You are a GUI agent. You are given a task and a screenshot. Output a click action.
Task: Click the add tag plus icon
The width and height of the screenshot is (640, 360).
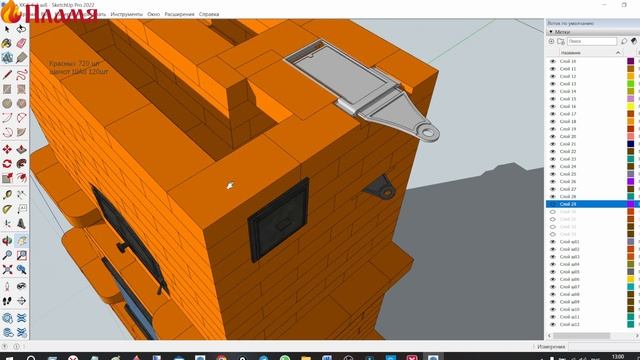551,41
